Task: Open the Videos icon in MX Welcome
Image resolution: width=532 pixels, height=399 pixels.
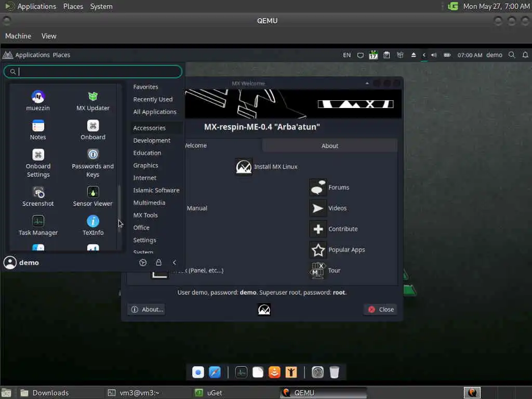Action: pyautogui.click(x=318, y=208)
